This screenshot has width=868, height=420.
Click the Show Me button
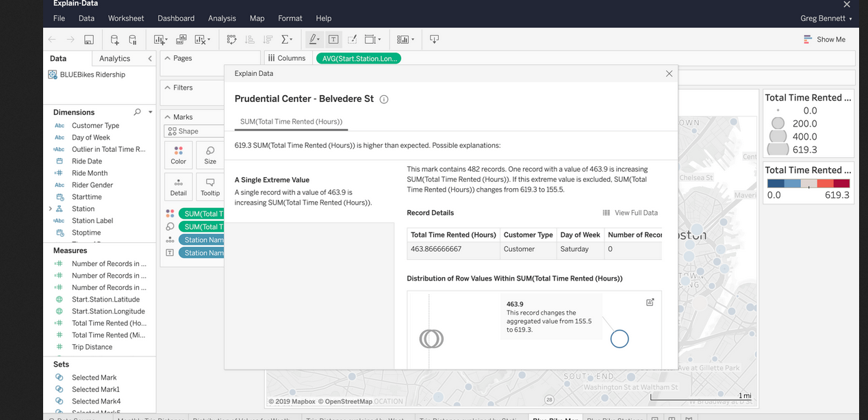click(825, 40)
